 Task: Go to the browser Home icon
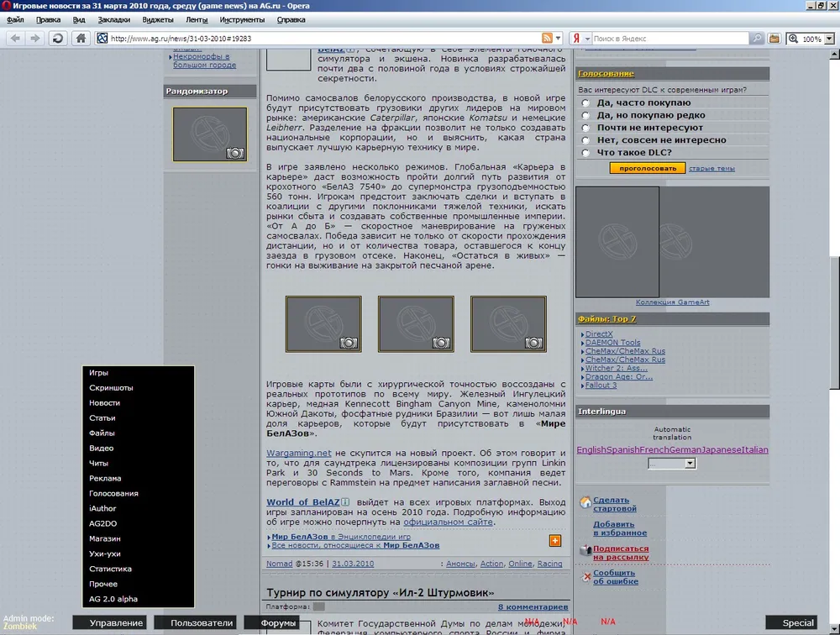(81, 38)
